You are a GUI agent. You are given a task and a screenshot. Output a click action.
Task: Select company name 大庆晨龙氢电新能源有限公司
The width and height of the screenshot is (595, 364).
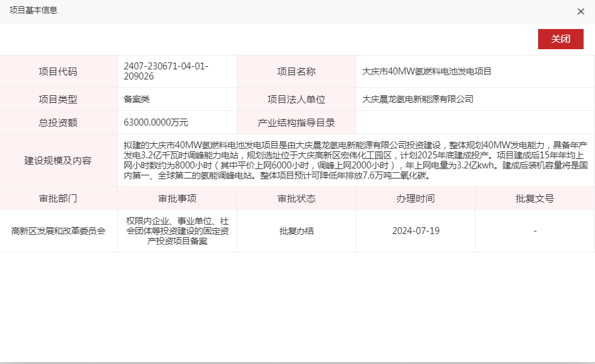[x=418, y=99]
